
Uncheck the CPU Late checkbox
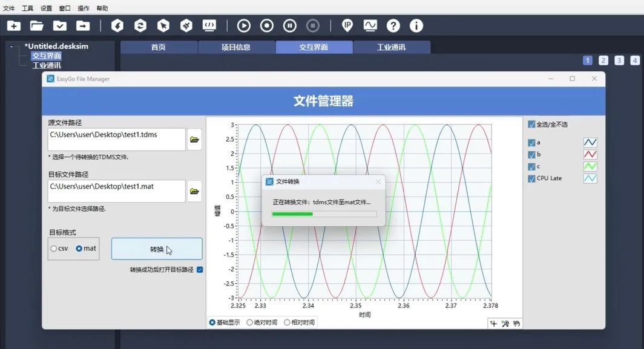[531, 178]
